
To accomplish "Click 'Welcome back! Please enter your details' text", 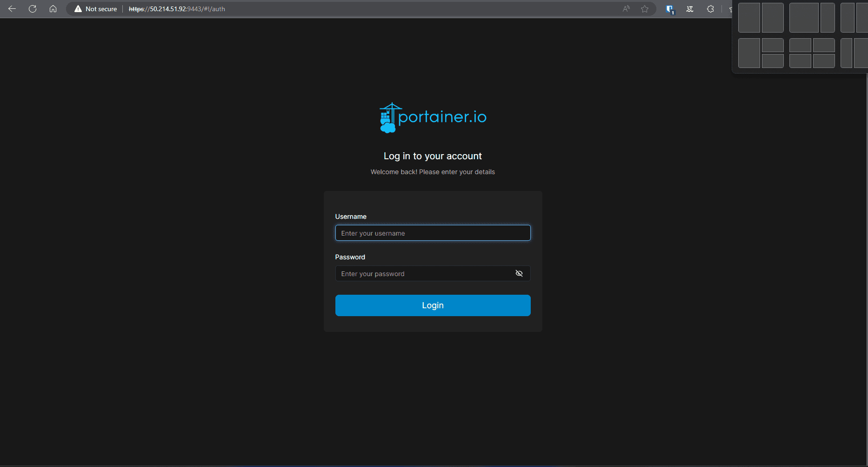I will click(x=433, y=172).
